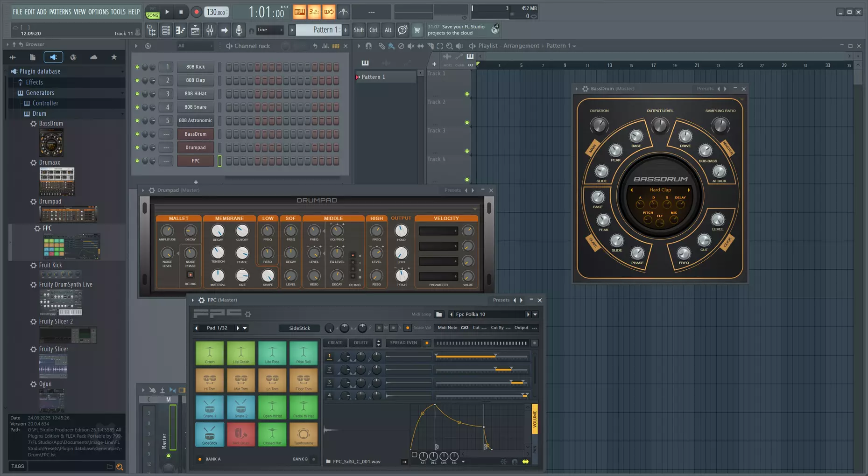
Task: Select the 808 Astronomic channel button
Action: click(x=196, y=120)
